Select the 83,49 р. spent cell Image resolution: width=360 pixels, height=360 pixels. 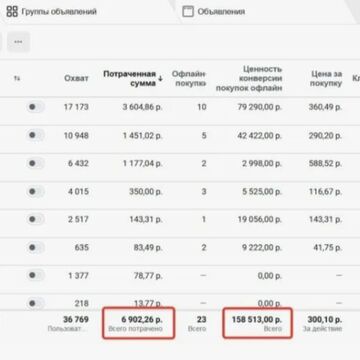pos(147,248)
